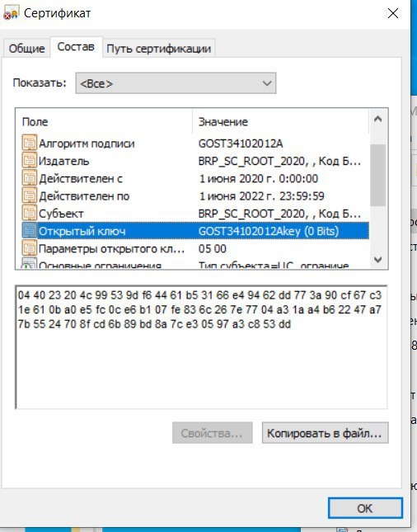
Task: Open the Путь сертификации tab
Action: [x=159, y=48]
